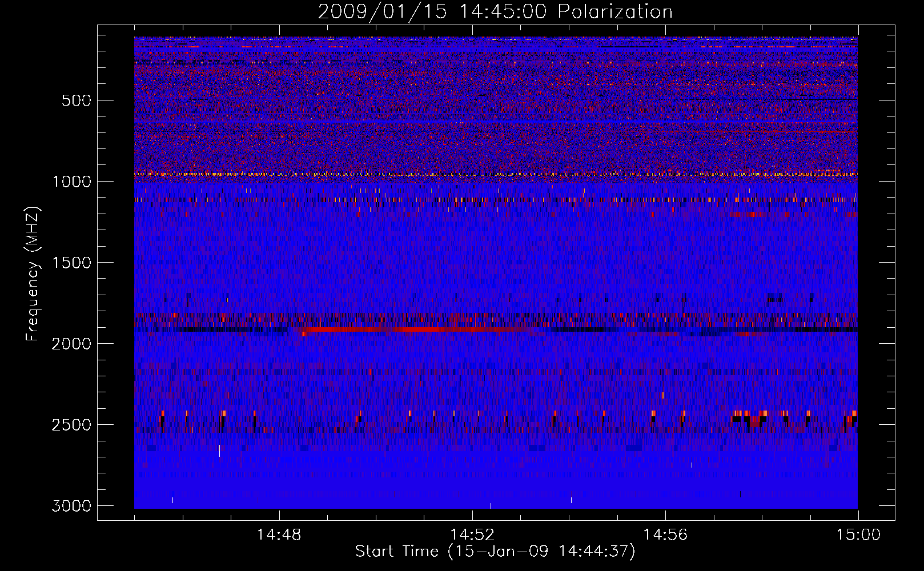Screen dimensions: 924x571
Task: Select the 500 frequency tick label
Action: coord(77,100)
